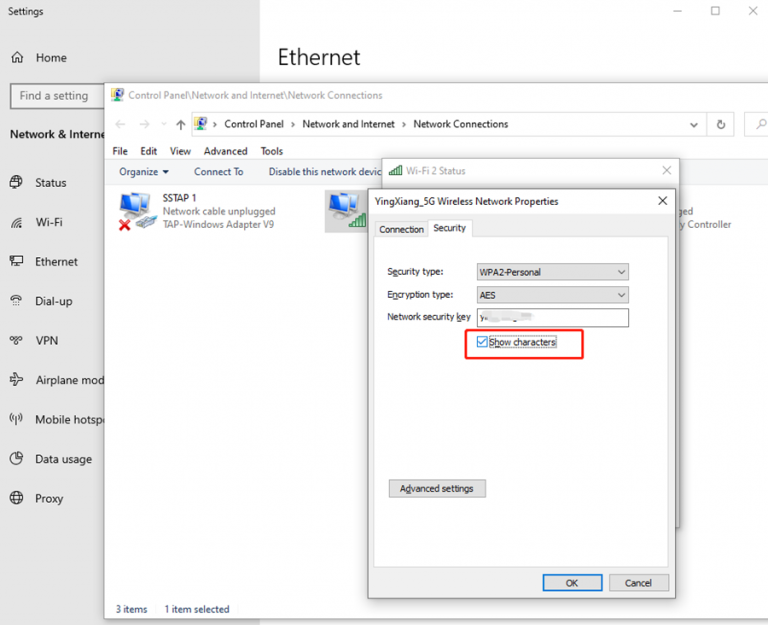The height and width of the screenshot is (625, 768).
Task: Select Ethernet icon in Settings sidebar
Action: point(16,261)
